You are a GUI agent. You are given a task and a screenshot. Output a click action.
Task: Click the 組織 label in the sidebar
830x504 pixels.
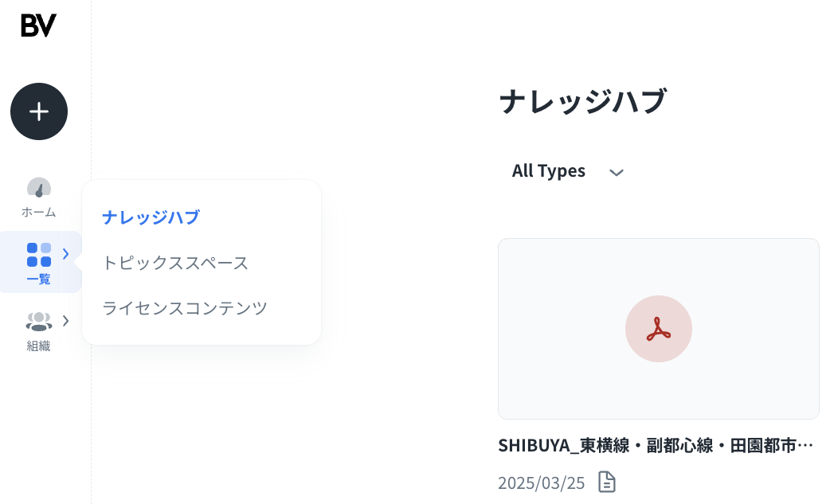[38, 346]
